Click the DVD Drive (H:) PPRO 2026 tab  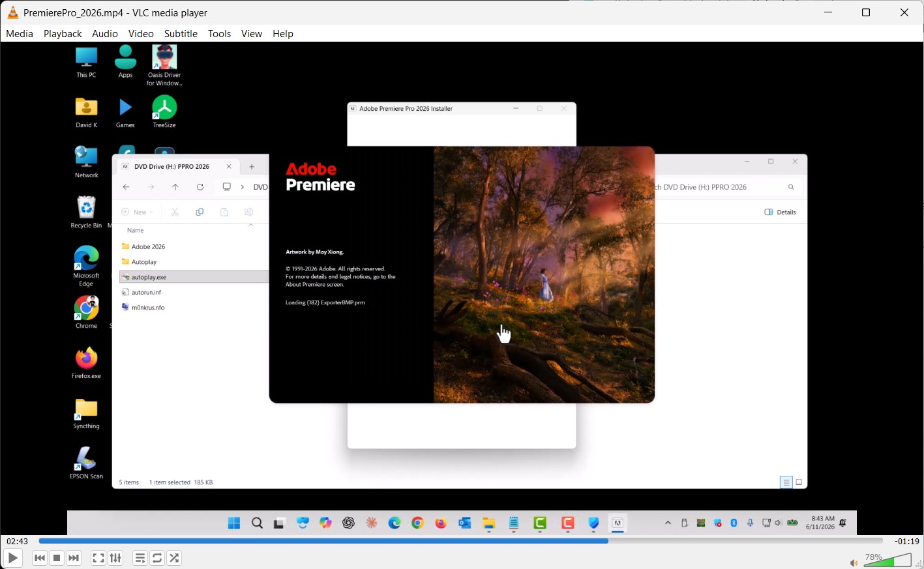[x=177, y=167]
